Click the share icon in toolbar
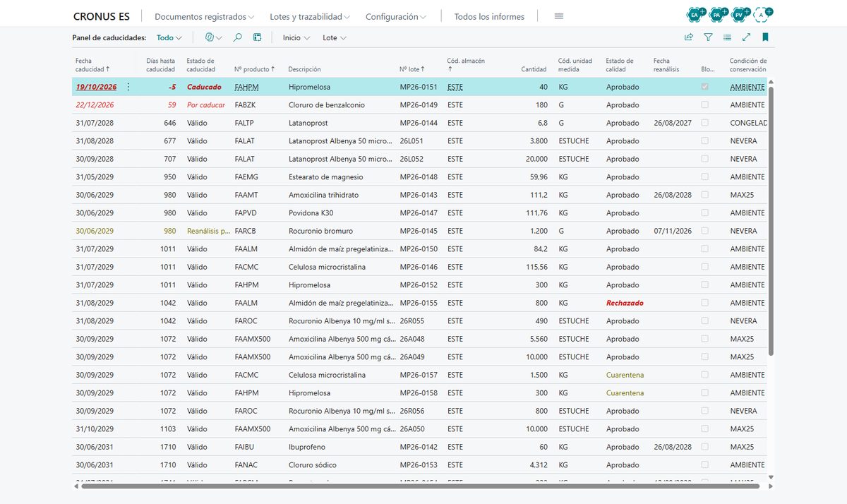 [689, 37]
